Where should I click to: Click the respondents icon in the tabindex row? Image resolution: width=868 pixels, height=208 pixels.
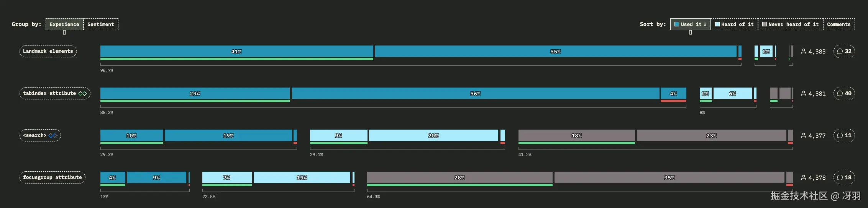pos(804,93)
